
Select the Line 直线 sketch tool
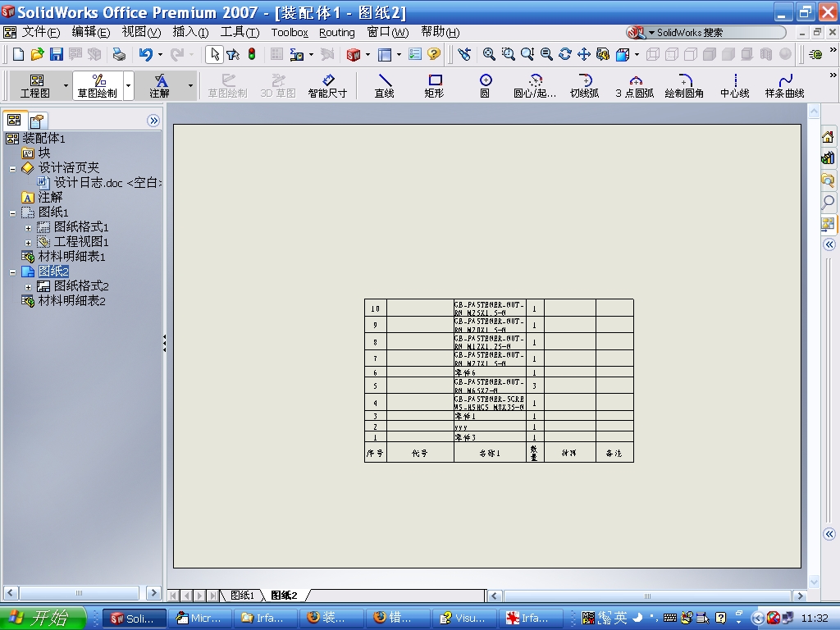pyautogui.click(x=384, y=85)
